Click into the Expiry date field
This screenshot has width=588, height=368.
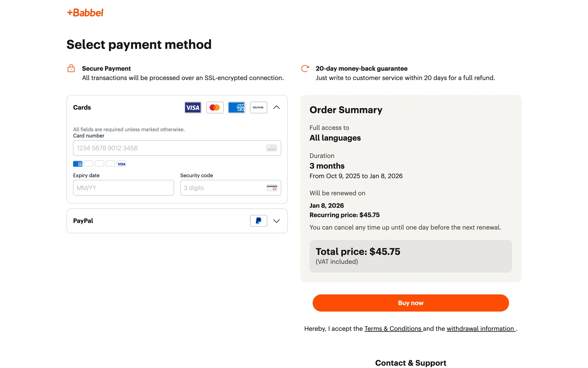point(123,188)
